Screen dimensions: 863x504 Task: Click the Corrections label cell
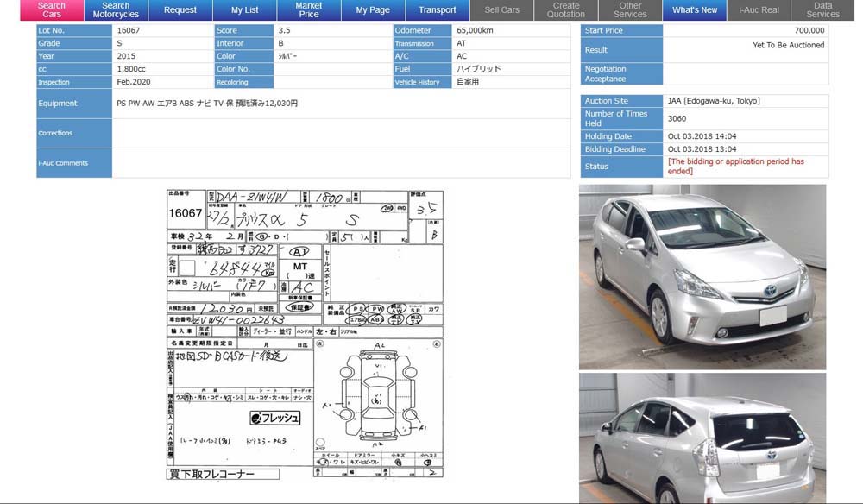74,133
